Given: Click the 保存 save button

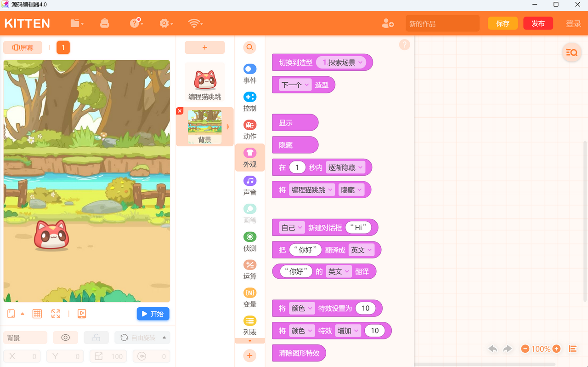Looking at the screenshot, I should tap(503, 23).
